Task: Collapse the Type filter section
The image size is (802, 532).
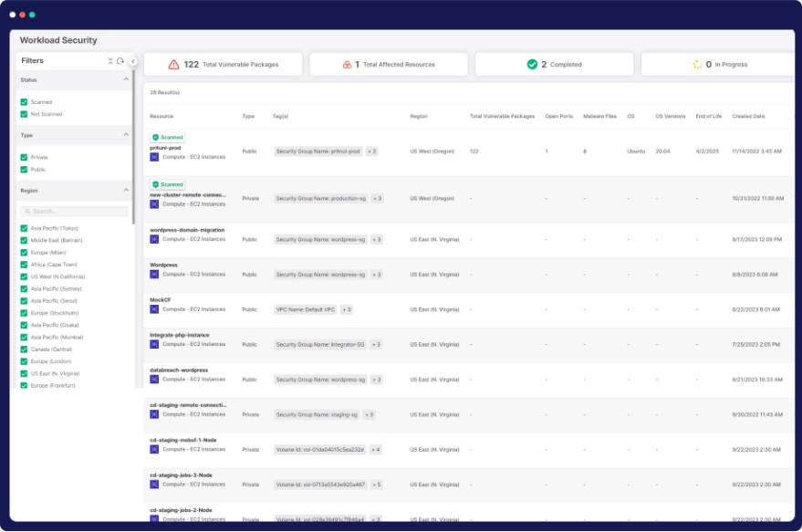Action: pos(126,135)
